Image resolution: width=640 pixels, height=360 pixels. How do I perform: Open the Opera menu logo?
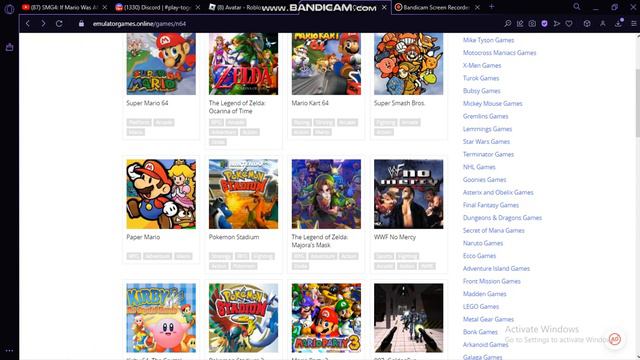pyautogui.click(x=9, y=9)
